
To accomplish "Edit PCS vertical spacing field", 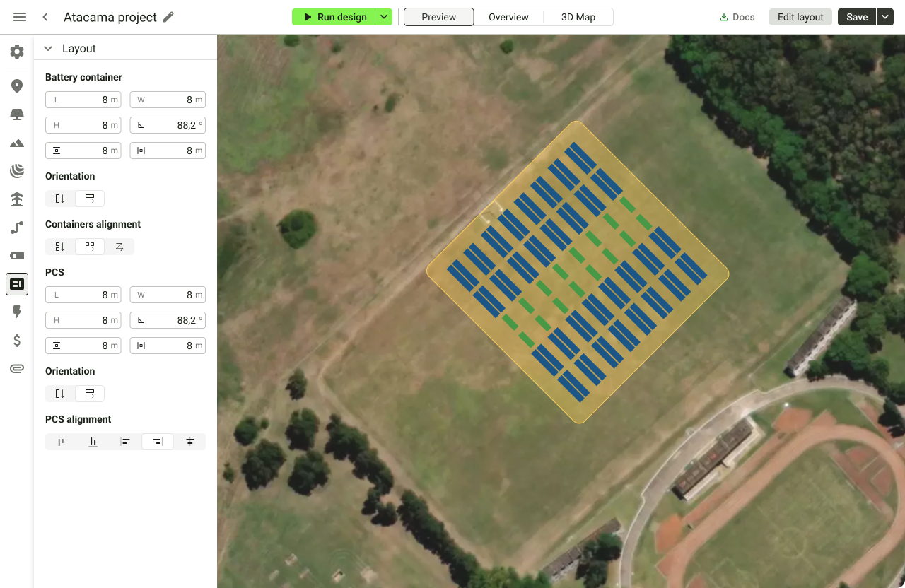I will click(83, 346).
